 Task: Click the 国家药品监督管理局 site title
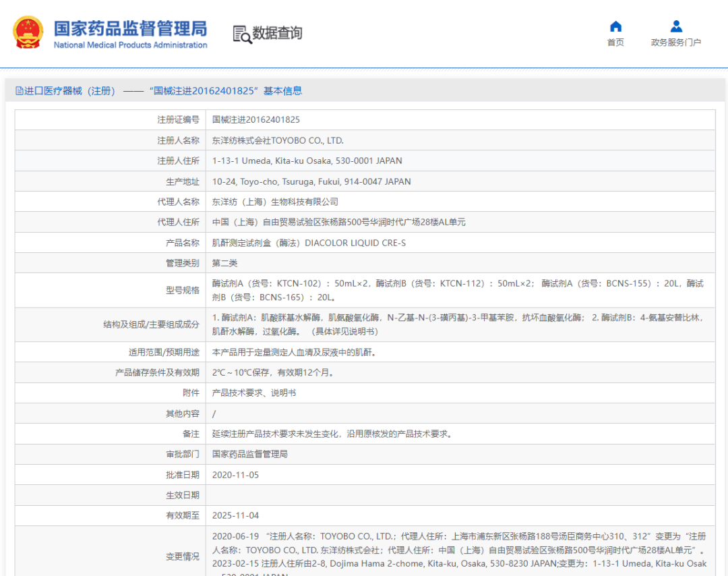(130, 28)
